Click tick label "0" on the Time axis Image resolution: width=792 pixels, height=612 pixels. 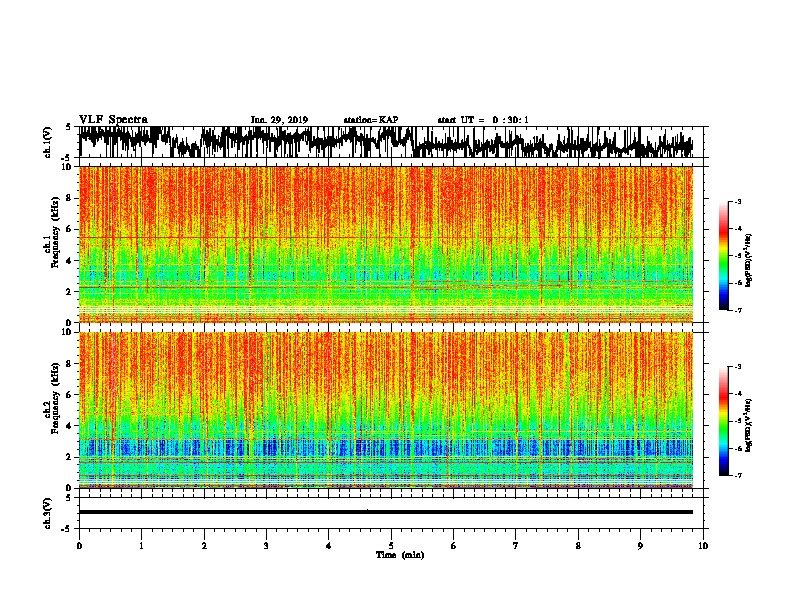(x=79, y=546)
